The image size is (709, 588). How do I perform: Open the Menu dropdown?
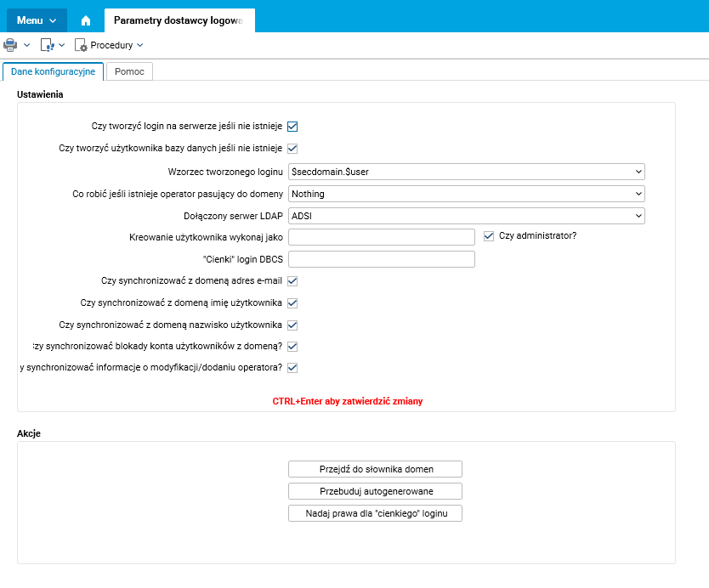(37, 20)
